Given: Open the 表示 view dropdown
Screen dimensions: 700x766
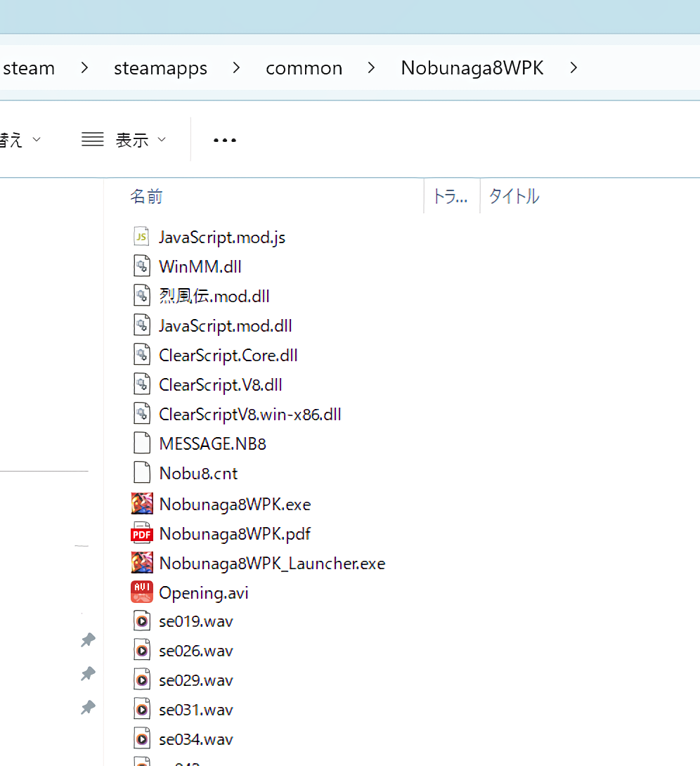Looking at the screenshot, I should point(124,140).
